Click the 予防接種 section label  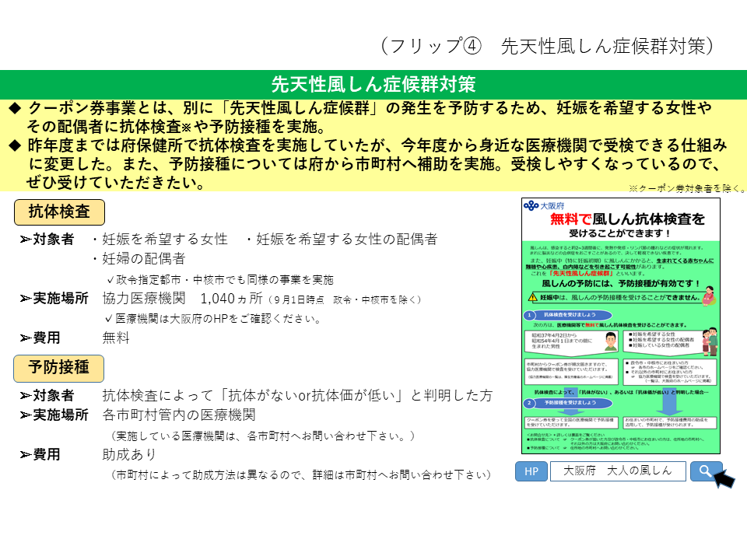(59, 367)
